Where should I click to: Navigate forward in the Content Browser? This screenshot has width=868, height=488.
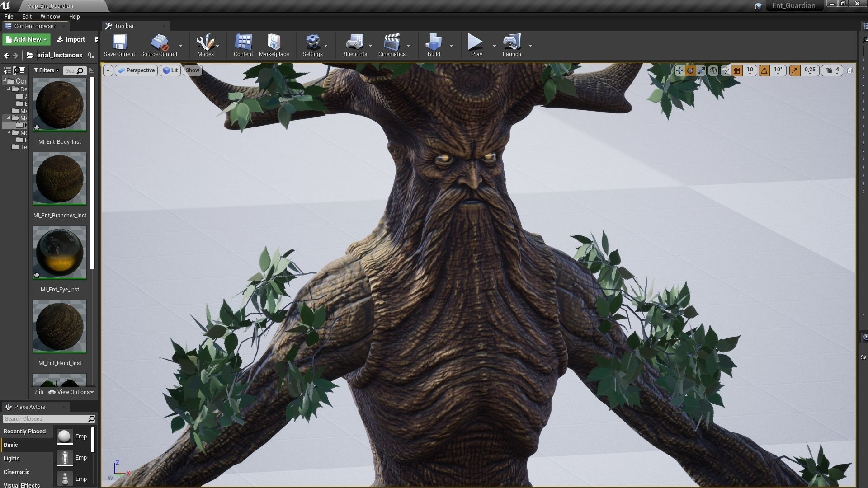[x=15, y=56]
